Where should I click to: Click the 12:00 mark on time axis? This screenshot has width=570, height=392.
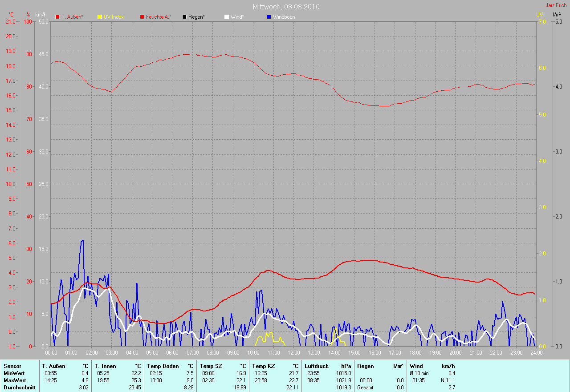click(x=293, y=353)
